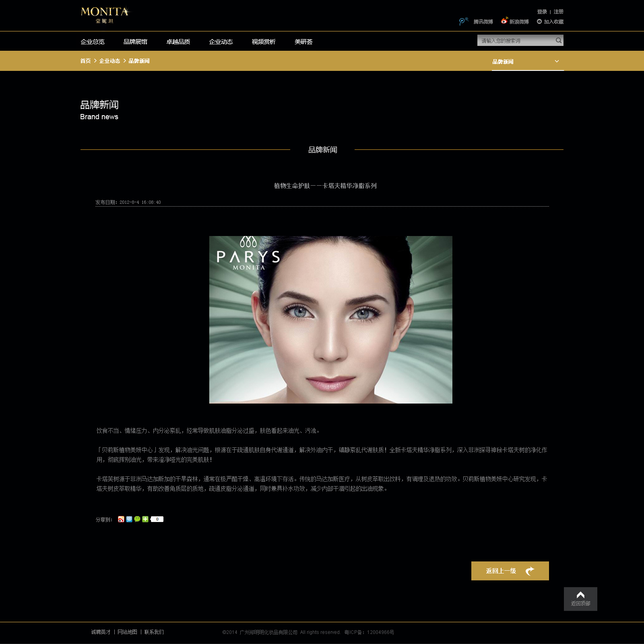Share article to Tencent Weibo icon
The height and width of the screenshot is (644, 644).
coord(129,519)
